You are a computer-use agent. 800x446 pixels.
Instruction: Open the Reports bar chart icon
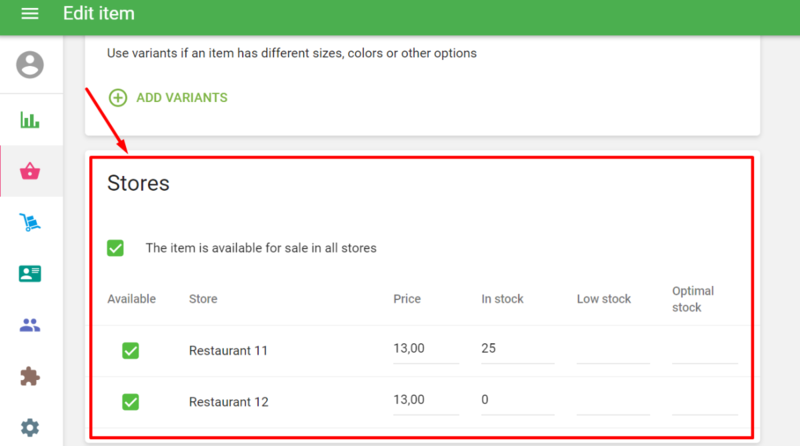30,120
